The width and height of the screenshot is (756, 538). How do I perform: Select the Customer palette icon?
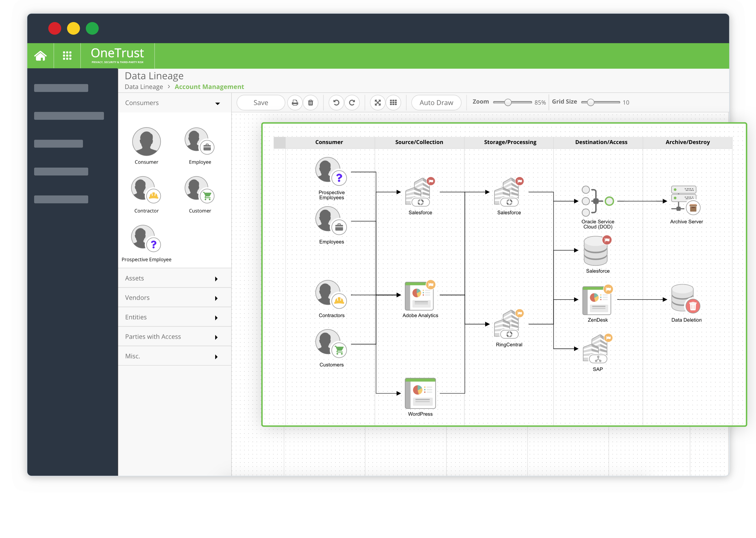click(x=199, y=190)
